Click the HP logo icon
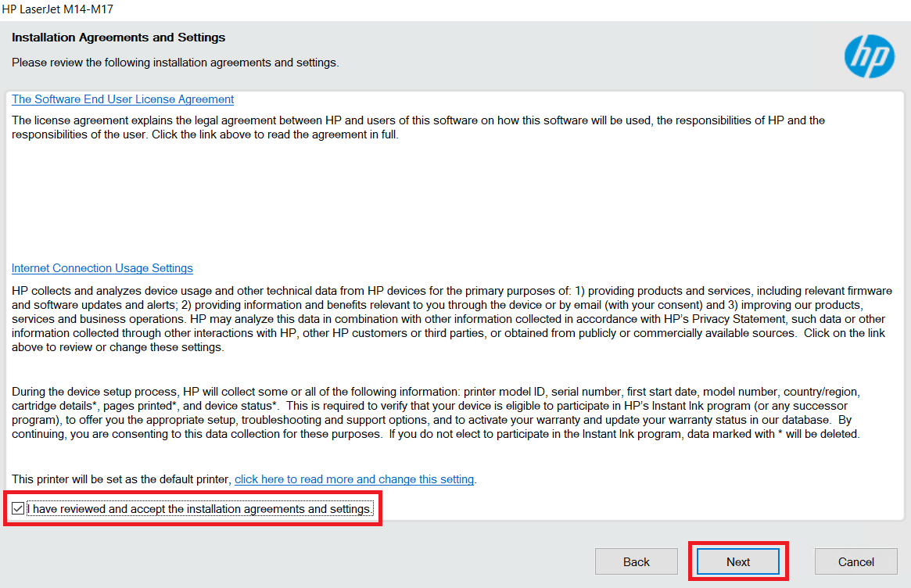 tap(870, 56)
